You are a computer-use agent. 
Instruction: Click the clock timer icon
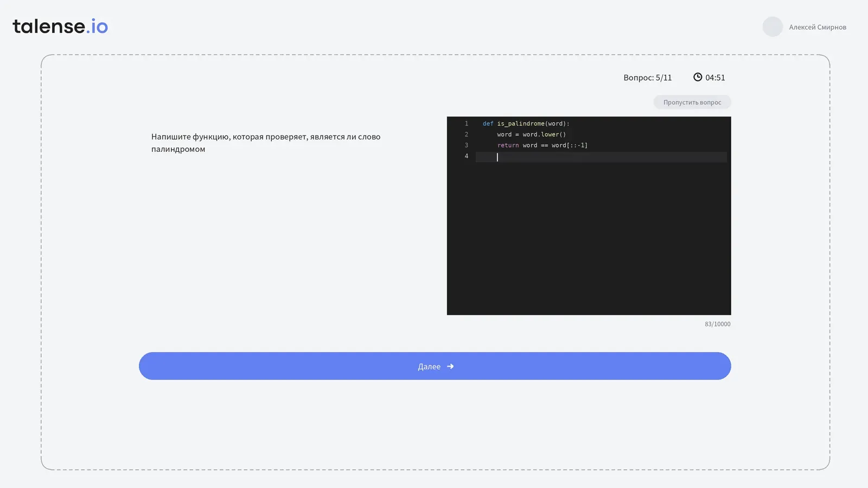pos(698,77)
